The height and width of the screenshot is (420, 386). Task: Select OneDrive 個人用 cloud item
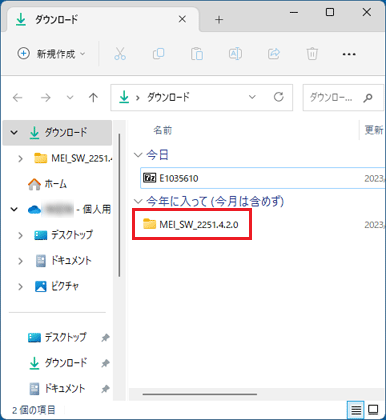tap(69, 209)
